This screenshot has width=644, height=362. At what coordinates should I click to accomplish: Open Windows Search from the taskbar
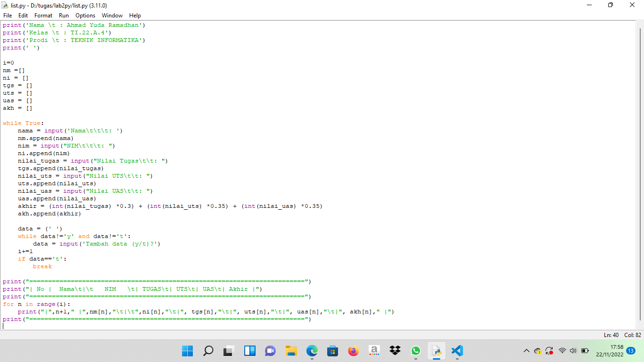[x=208, y=351]
